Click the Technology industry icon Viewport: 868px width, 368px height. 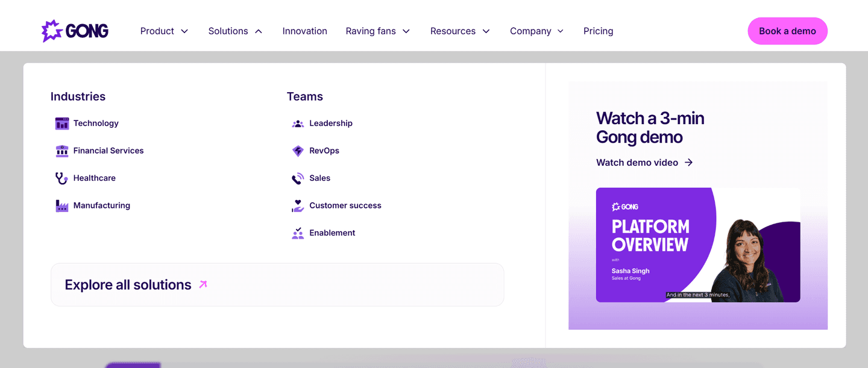pos(62,123)
